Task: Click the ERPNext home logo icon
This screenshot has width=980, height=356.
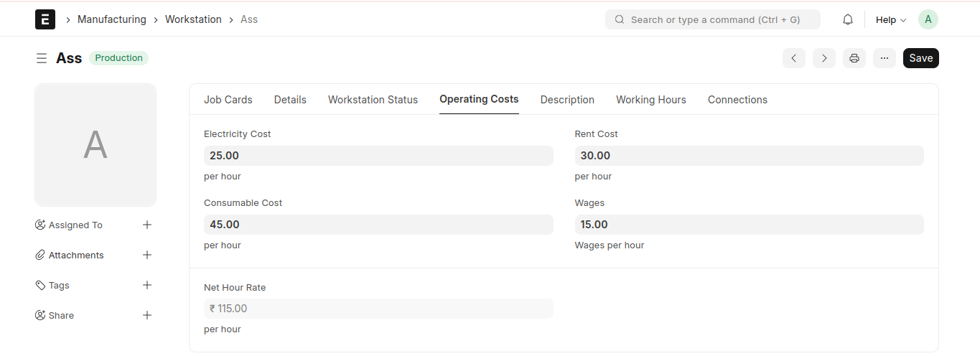Action: (45, 19)
